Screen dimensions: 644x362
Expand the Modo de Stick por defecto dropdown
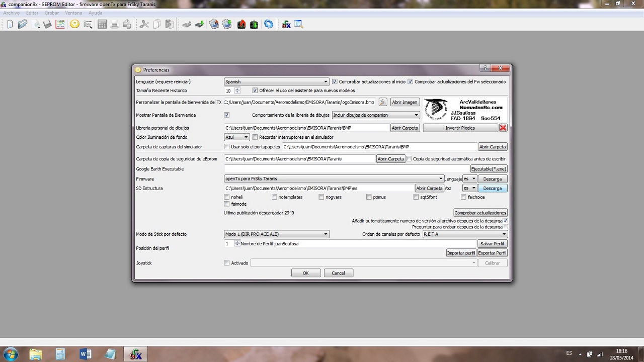pos(276,234)
